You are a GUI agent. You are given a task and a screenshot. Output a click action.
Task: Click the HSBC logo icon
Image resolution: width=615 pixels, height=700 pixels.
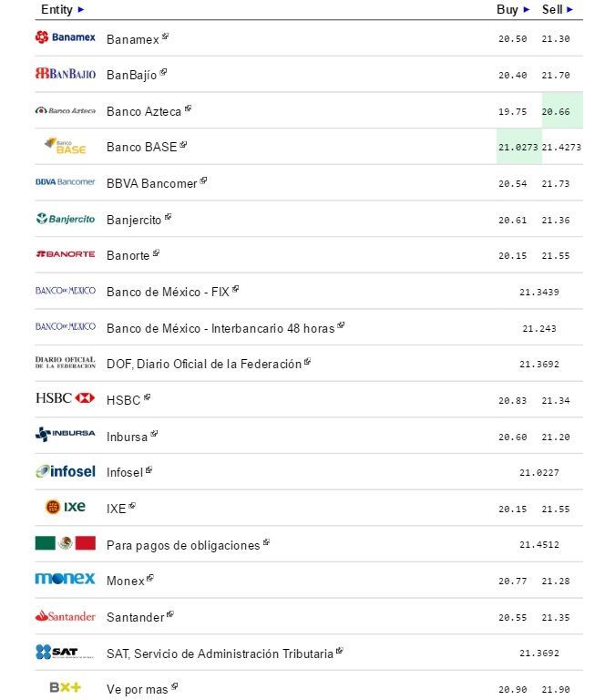point(65,398)
